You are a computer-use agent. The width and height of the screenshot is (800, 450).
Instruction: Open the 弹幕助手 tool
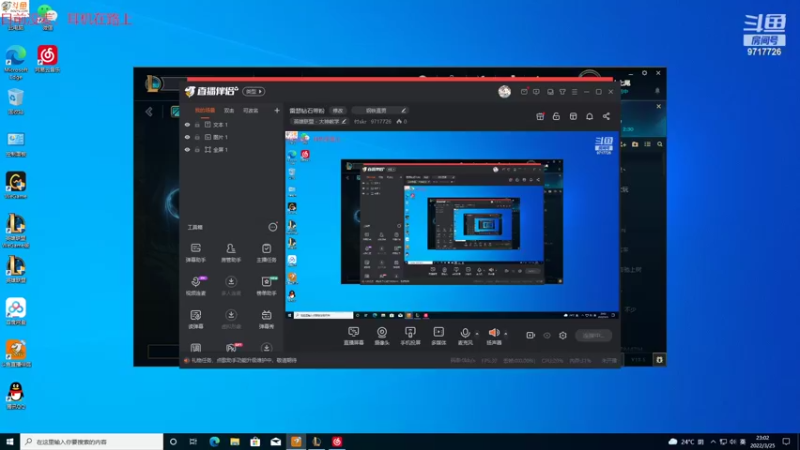196,253
